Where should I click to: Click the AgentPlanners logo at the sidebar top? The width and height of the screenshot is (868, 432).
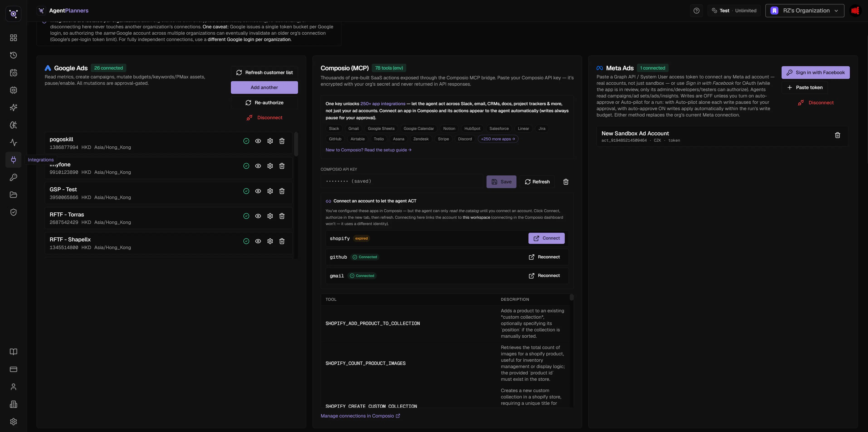pyautogui.click(x=13, y=14)
